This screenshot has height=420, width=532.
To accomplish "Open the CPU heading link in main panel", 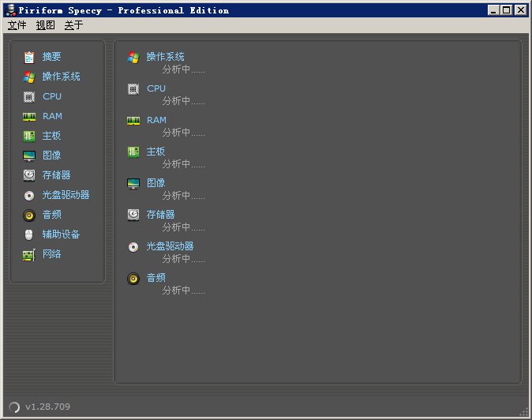I will (156, 88).
